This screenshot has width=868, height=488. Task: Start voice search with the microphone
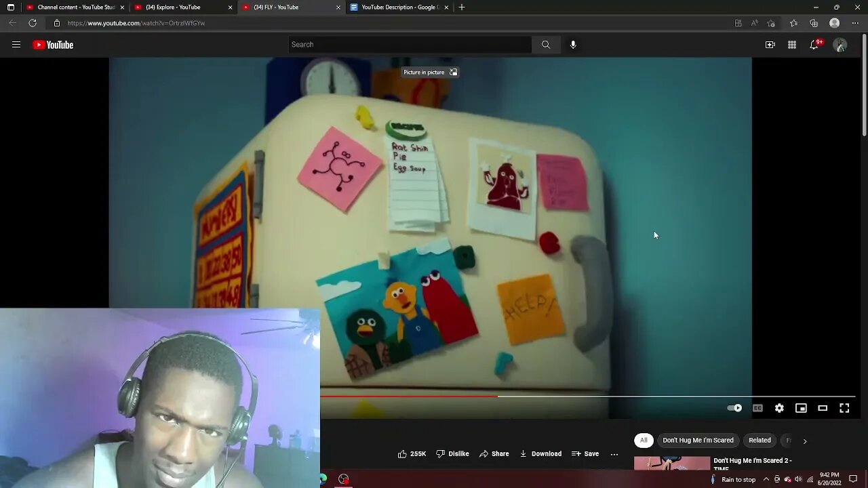coord(573,45)
